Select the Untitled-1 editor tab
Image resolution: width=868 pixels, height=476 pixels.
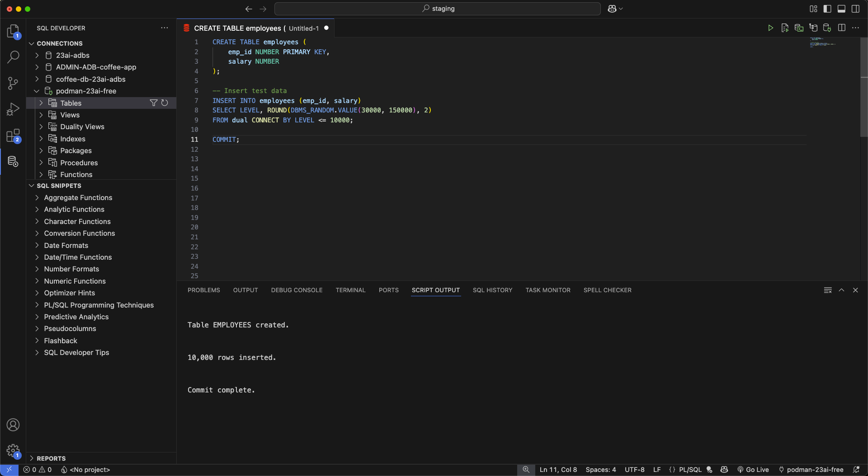pos(255,28)
